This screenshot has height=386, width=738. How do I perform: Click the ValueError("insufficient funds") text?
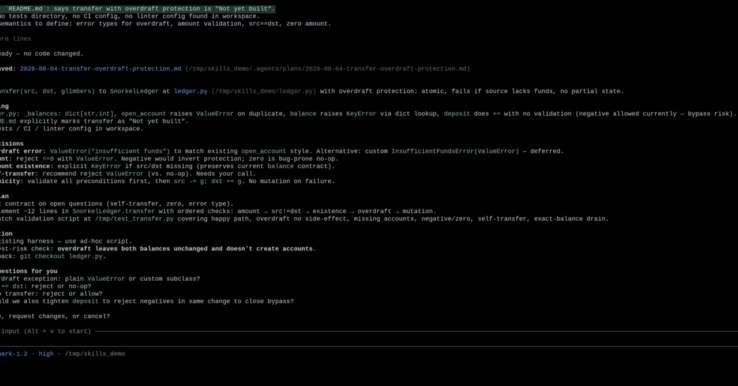coord(110,152)
